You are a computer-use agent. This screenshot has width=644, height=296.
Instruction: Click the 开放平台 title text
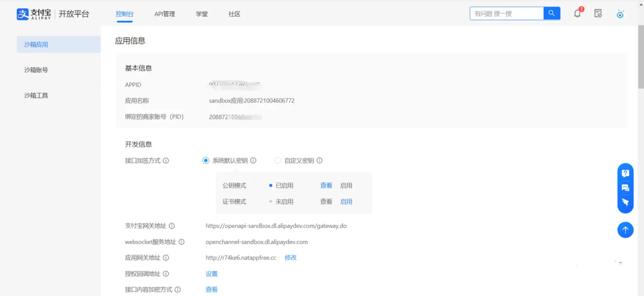[x=74, y=14]
